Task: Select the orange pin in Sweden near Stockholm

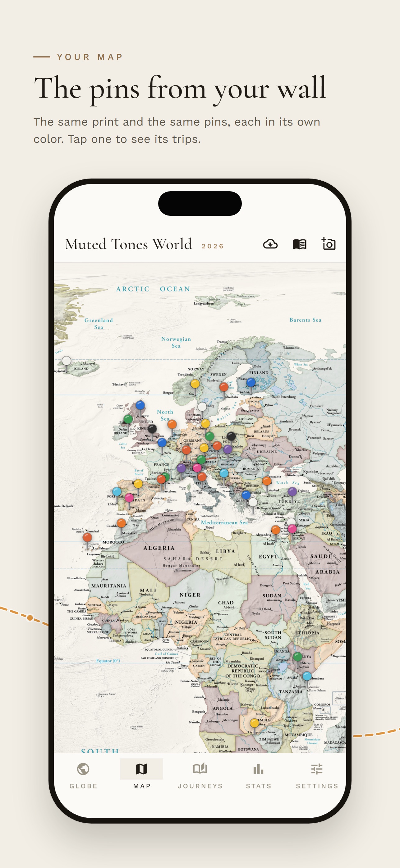Action: 223,387
